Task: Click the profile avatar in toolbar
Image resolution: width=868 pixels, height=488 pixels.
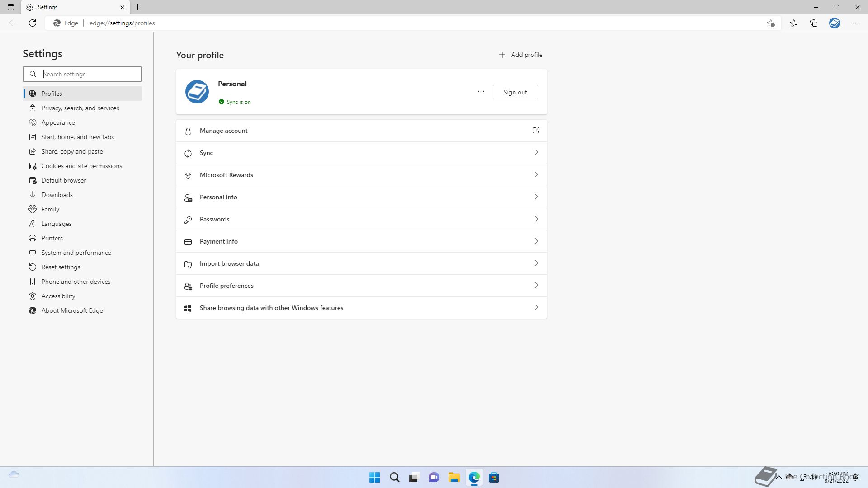Action: pyautogui.click(x=835, y=23)
